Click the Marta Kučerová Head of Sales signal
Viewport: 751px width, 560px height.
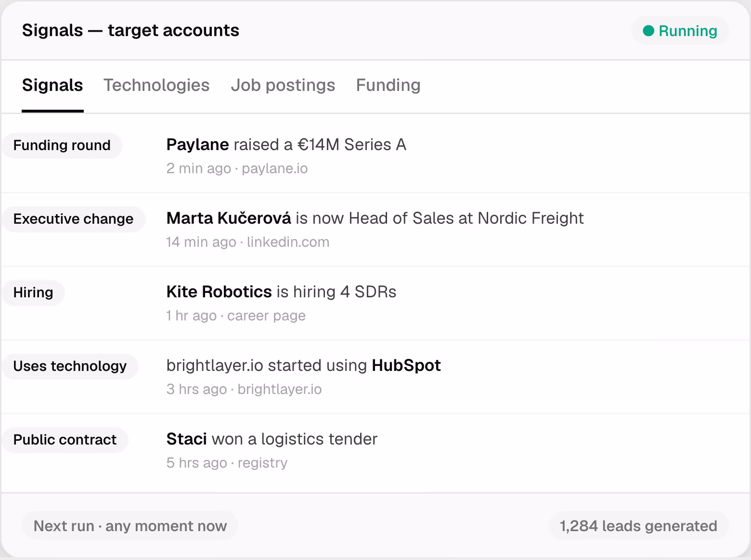tap(375, 218)
